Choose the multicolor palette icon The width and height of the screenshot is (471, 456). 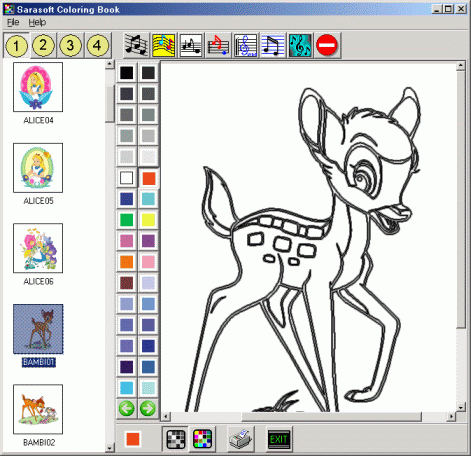pyautogui.click(x=202, y=439)
